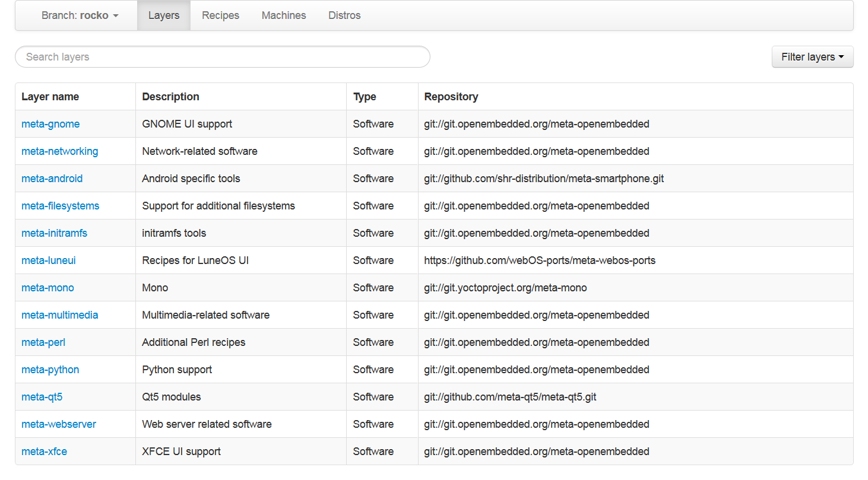Select the repository URL in meta-xfce row
Viewport: 868px width, 480px height.
537,452
